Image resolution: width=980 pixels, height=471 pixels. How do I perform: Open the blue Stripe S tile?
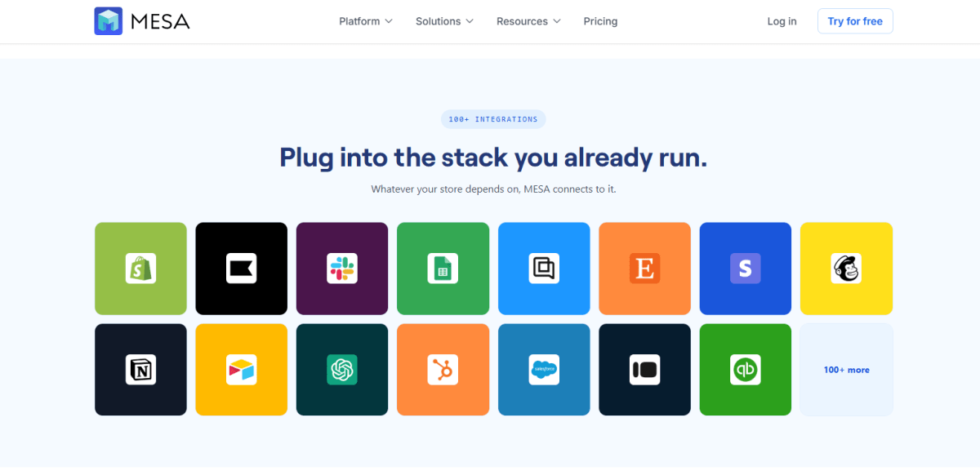(746, 269)
